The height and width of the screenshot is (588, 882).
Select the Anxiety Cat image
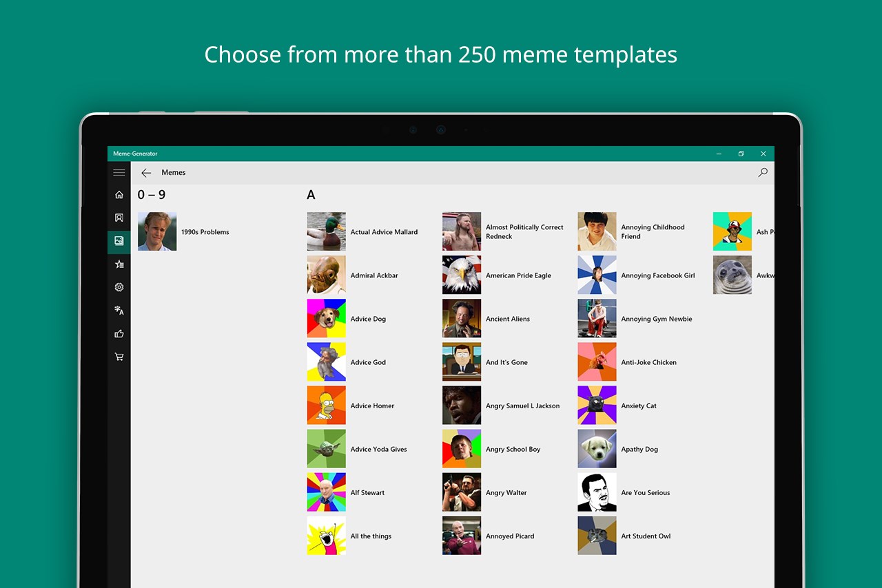[597, 405]
